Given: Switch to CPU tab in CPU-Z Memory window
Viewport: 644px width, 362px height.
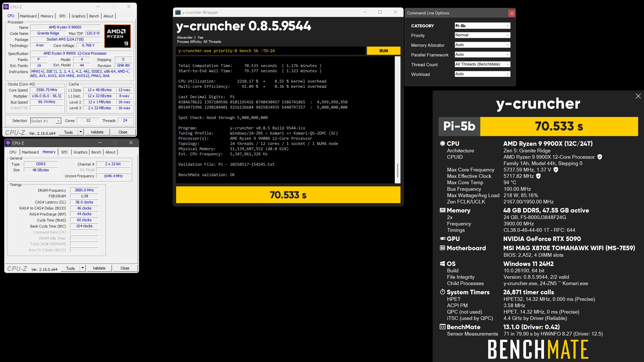Looking at the screenshot, I should [13, 152].
